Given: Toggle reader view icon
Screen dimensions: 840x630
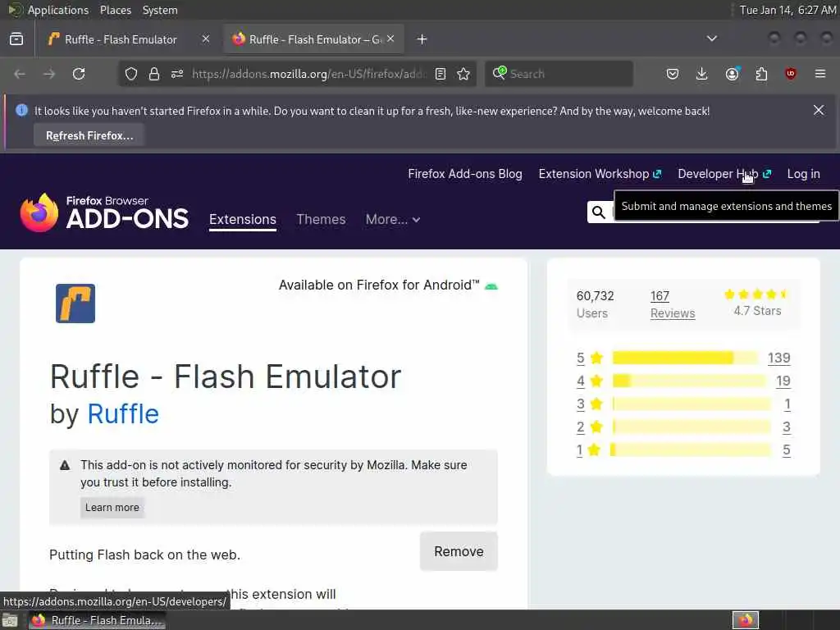Looking at the screenshot, I should (441, 74).
